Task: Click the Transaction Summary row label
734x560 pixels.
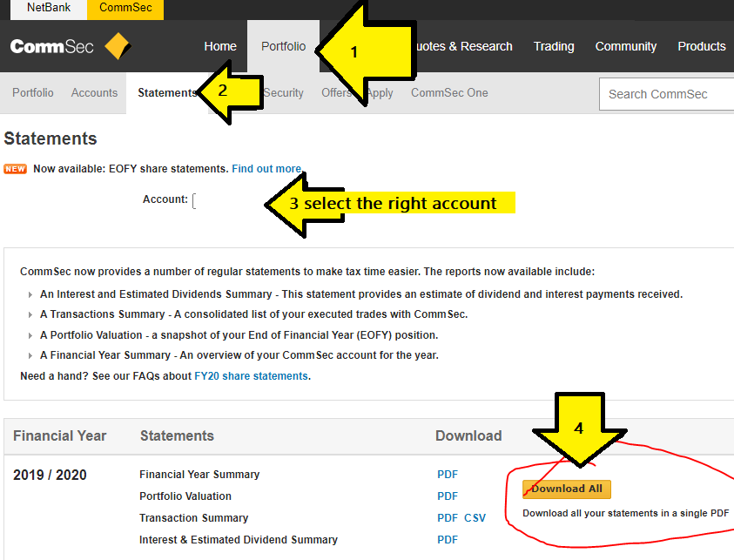Action: [194, 518]
